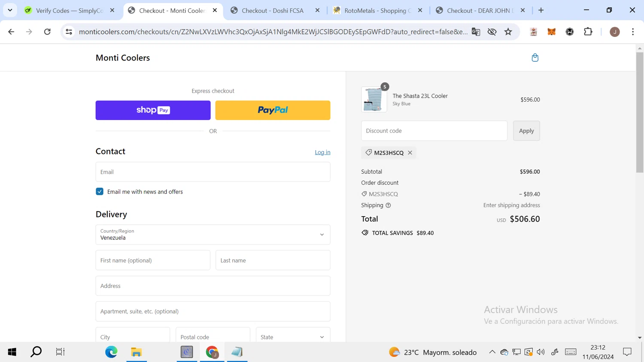Reload the current page

point(47,32)
